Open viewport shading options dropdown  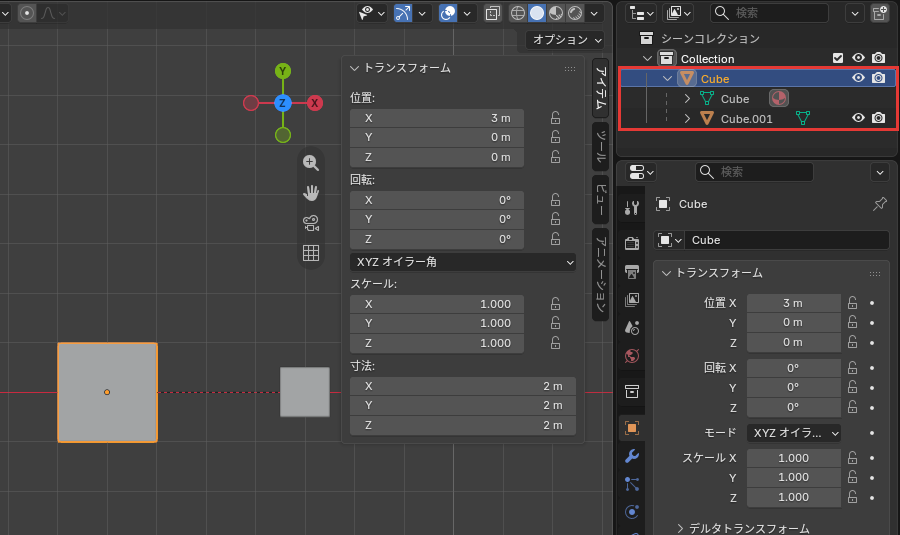click(594, 13)
